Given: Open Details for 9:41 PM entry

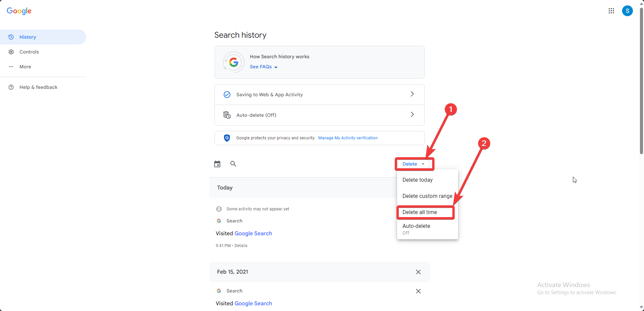Looking at the screenshot, I should 241,246.
